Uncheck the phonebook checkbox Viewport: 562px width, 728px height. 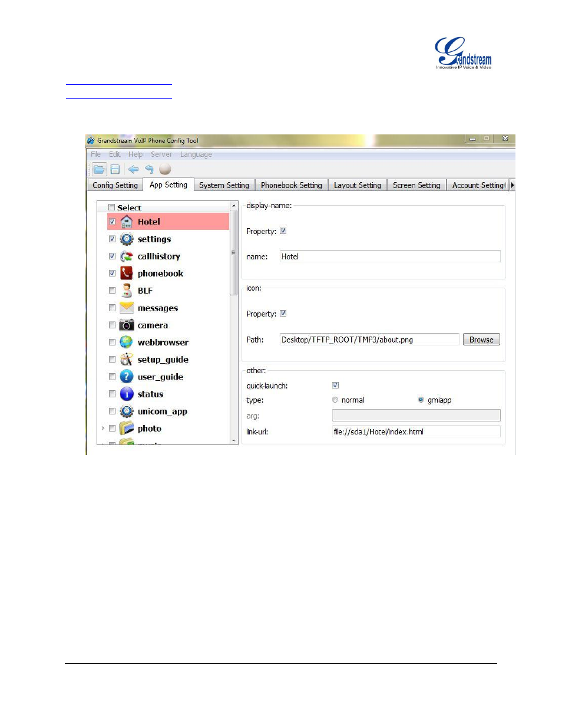(112, 273)
